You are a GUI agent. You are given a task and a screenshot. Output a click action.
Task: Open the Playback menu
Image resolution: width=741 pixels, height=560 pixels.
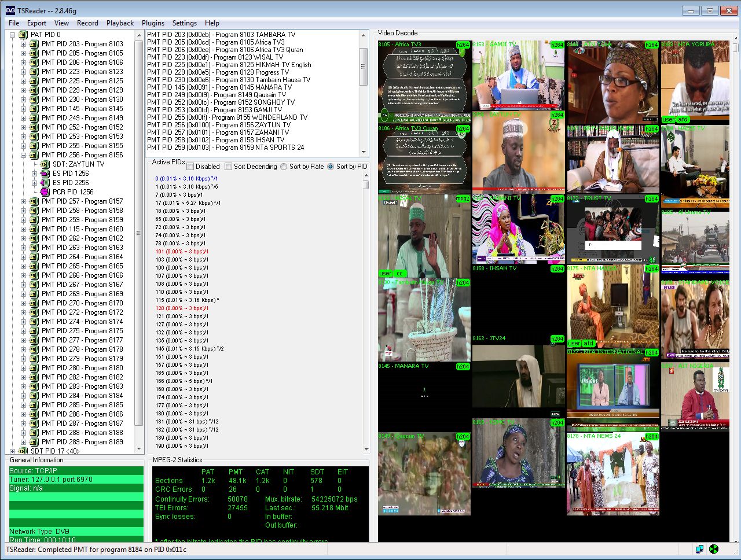click(x=120, y=23)
